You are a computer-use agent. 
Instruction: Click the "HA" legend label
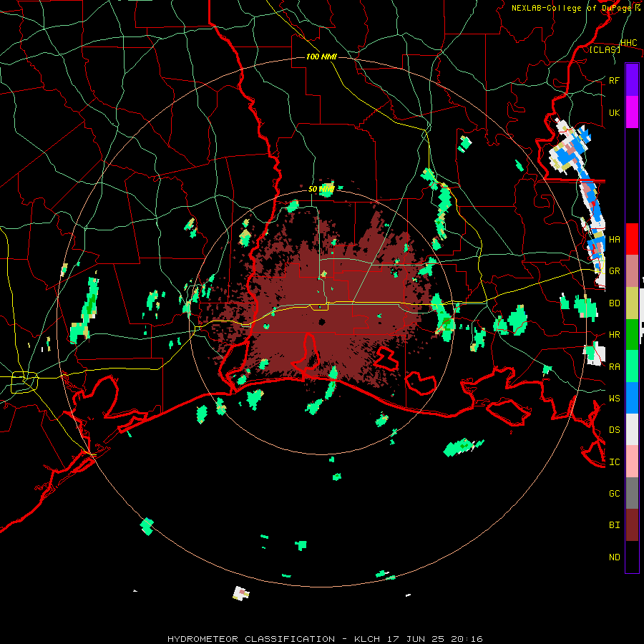(x=615, y=239)
